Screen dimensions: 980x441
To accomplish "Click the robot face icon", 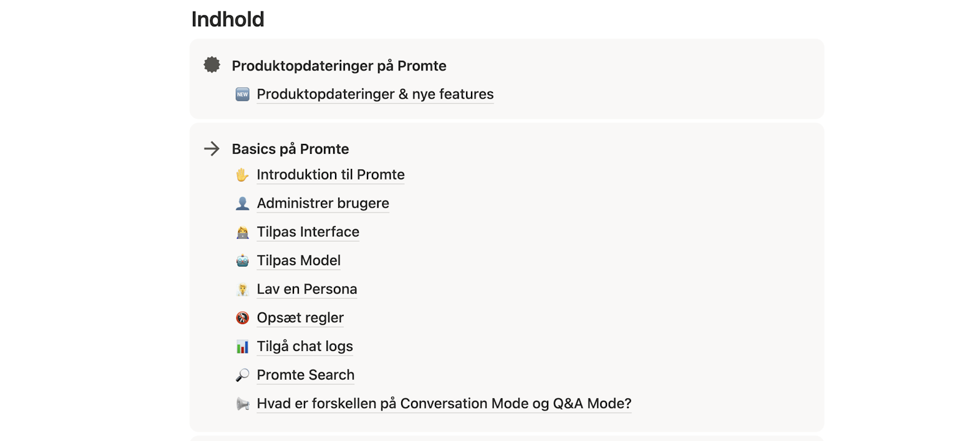I will coord(243,261).
